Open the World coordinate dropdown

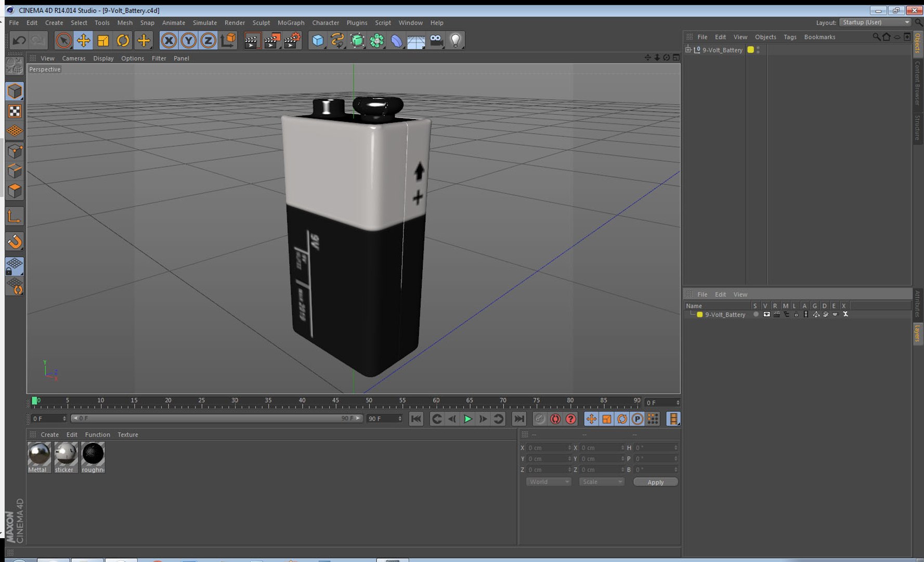pos(549,482)
